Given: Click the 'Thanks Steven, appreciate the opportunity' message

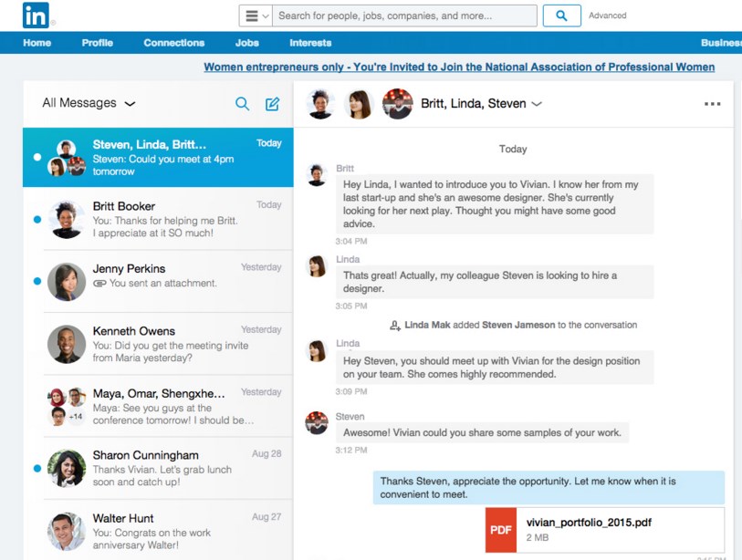Looking at the screenshot, I should (549, 488).
